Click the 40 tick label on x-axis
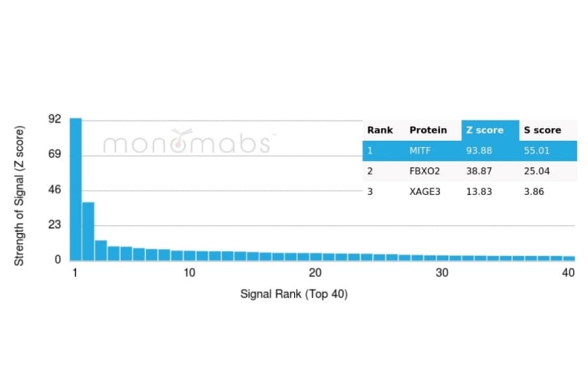588x388 pixels. click(x=568, y=272)
